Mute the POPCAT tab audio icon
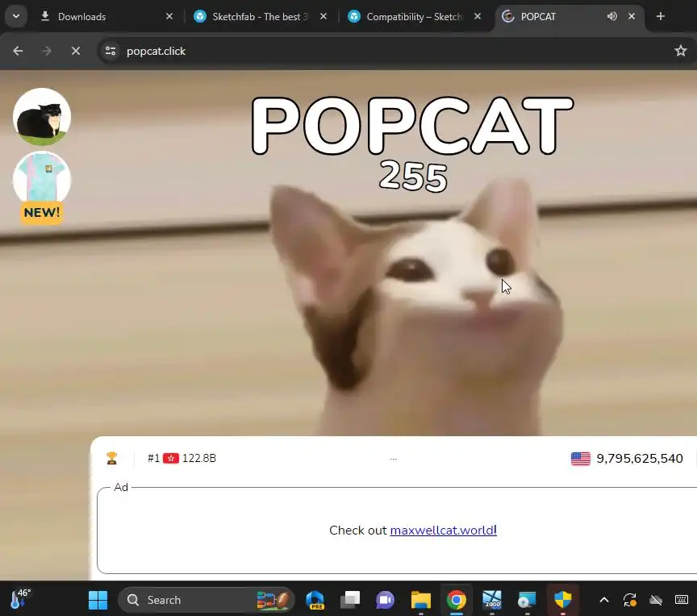This screenshot has height=616, width=697. coord(612,16)
